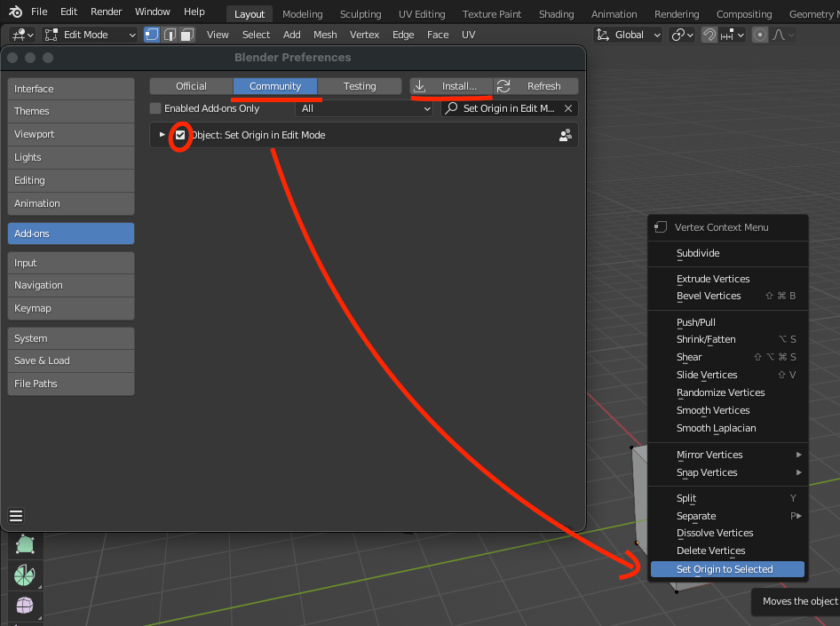Open the add-on category All dropdown
Image resolution: width=840 pixels, height=626 pixels.
(x=364, y=108)
